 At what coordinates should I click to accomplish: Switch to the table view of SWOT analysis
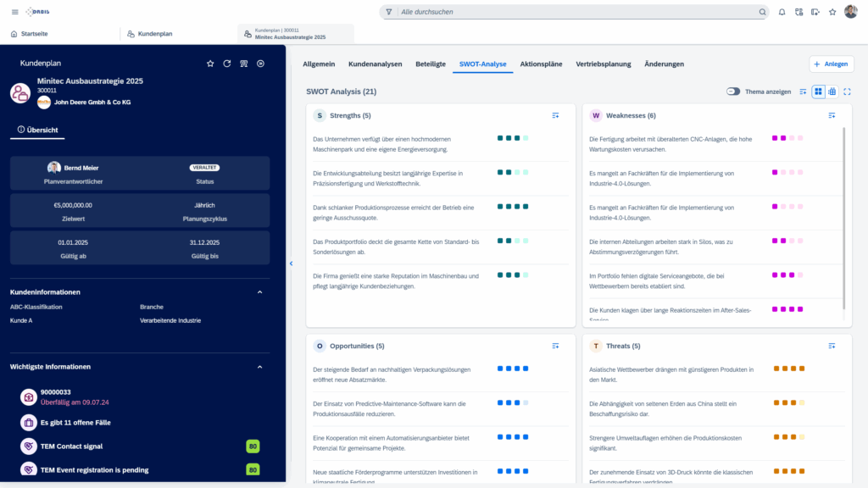[x=832, y=91]
